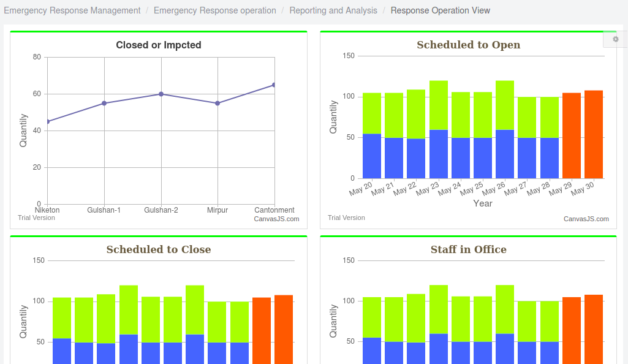628x364 pixels.
Task: Open the Emergency Response operation breadcrumb
Action: pyautogui.click(x=215, y=10)
